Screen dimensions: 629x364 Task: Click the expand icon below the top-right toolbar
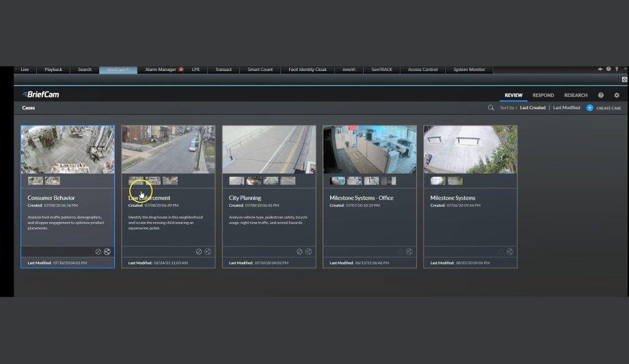[625, 79]
